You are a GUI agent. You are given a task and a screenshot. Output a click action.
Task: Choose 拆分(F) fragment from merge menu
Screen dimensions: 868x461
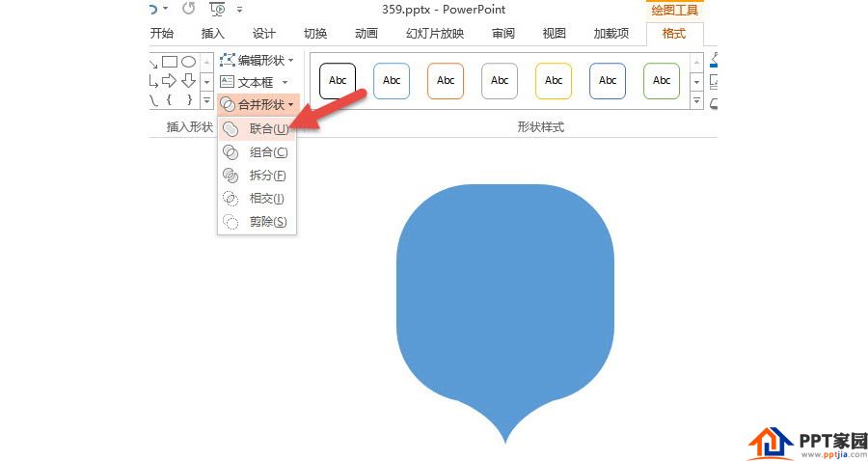257,176
